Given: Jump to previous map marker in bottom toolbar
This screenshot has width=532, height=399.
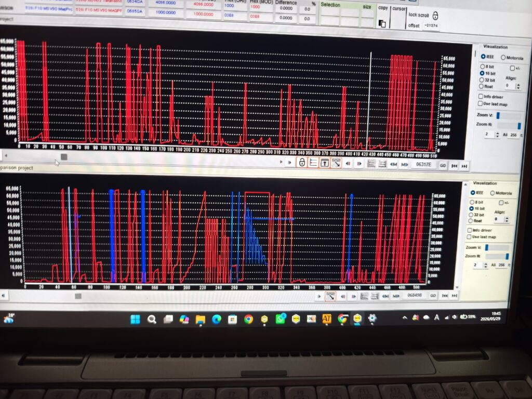Looking at the screenshot, I should 385,296.
